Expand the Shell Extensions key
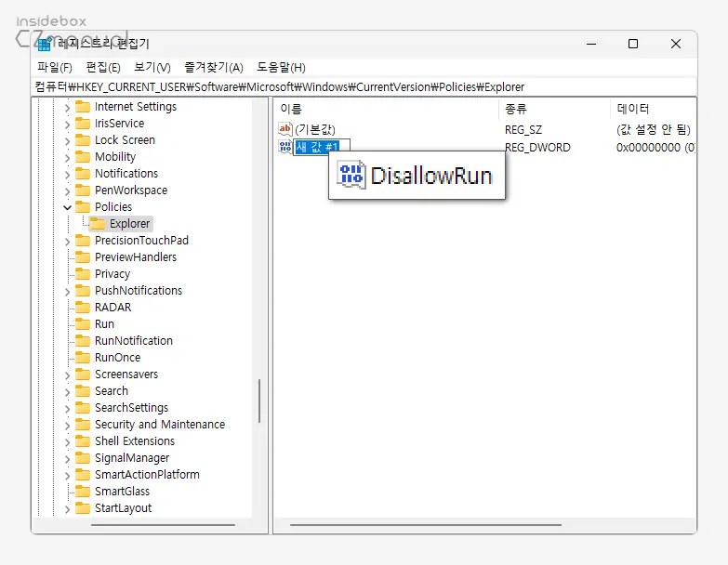The width and height of the screenshot is (728, 565). point(67,441)
